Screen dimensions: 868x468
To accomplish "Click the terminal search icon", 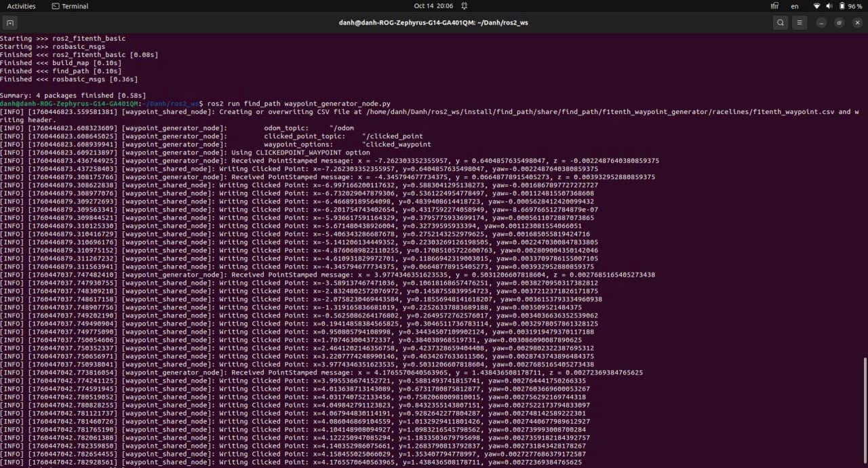I will point(781,22).
